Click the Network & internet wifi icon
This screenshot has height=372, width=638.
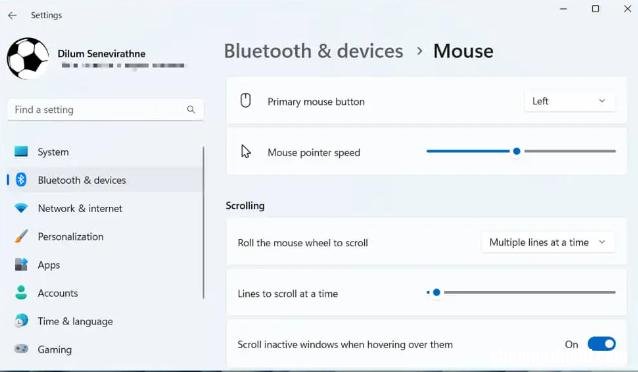pyautogui.click(x=21, y=208)
